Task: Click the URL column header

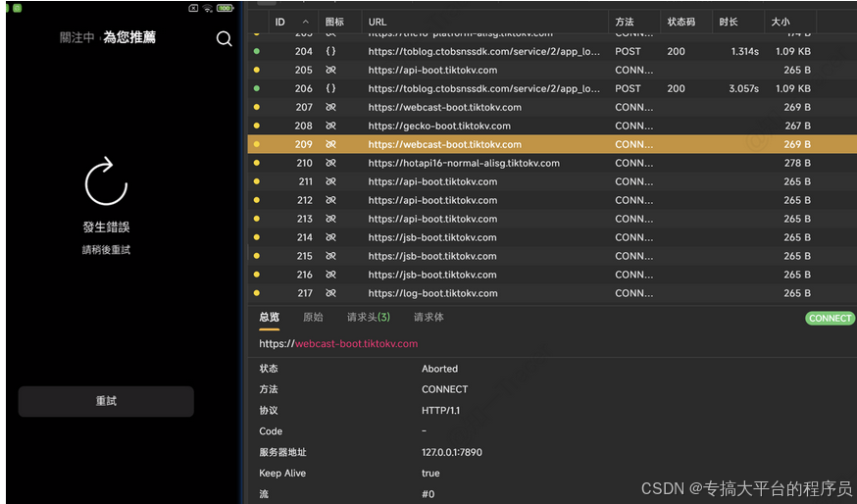Action: pos(378,22)
